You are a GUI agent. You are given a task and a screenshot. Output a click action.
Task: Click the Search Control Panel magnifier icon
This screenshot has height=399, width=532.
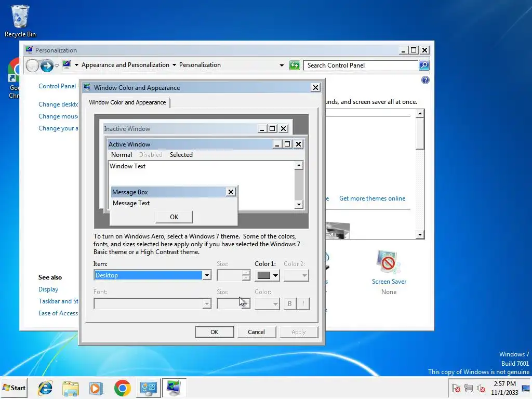coord(424,65)
